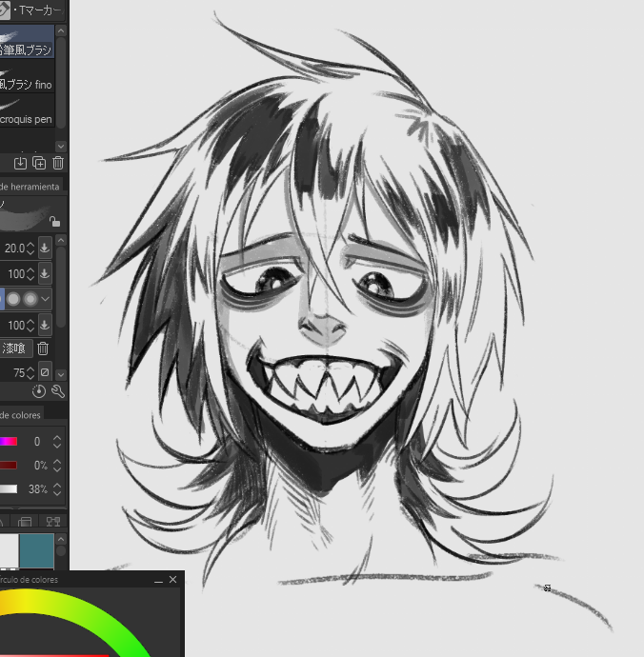Open dynamics button beside second 100 value
The image size is (644, 657).
pyautogui.click(x=45, y=325)
